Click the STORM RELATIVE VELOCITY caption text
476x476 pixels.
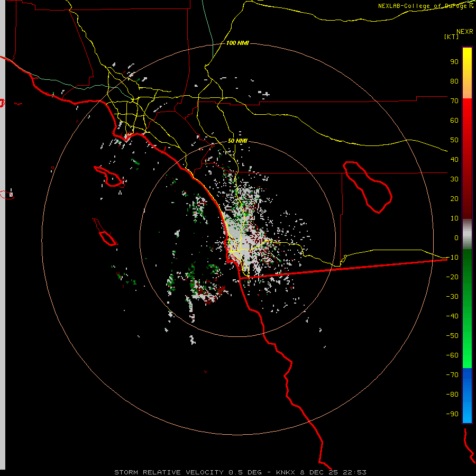[x=169, y=472]
